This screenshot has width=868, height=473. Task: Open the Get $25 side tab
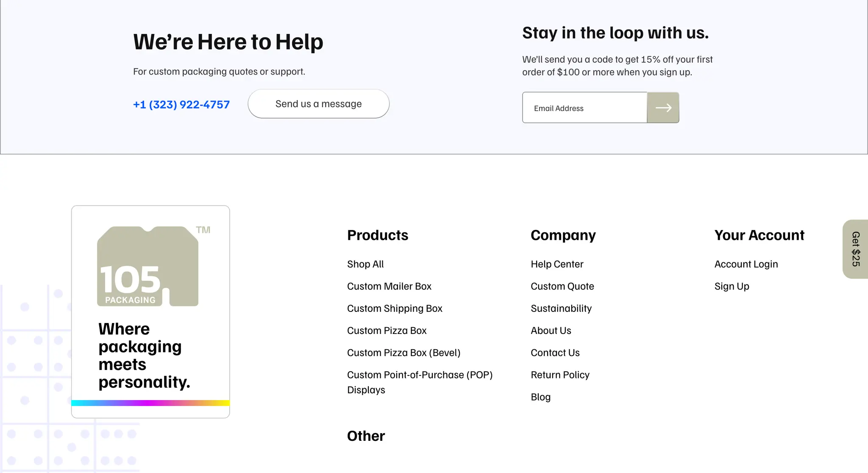pyautogui.click(x=855, y=249)
